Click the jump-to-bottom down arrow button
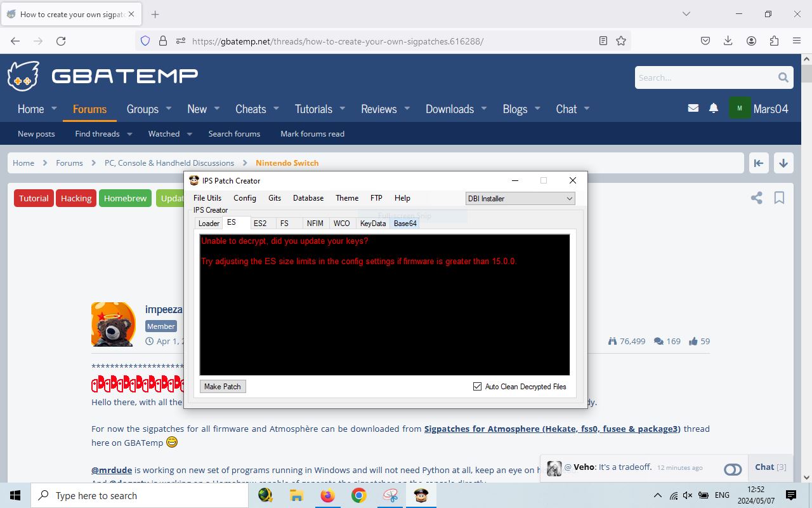The image size is (812, 508). 783,163
